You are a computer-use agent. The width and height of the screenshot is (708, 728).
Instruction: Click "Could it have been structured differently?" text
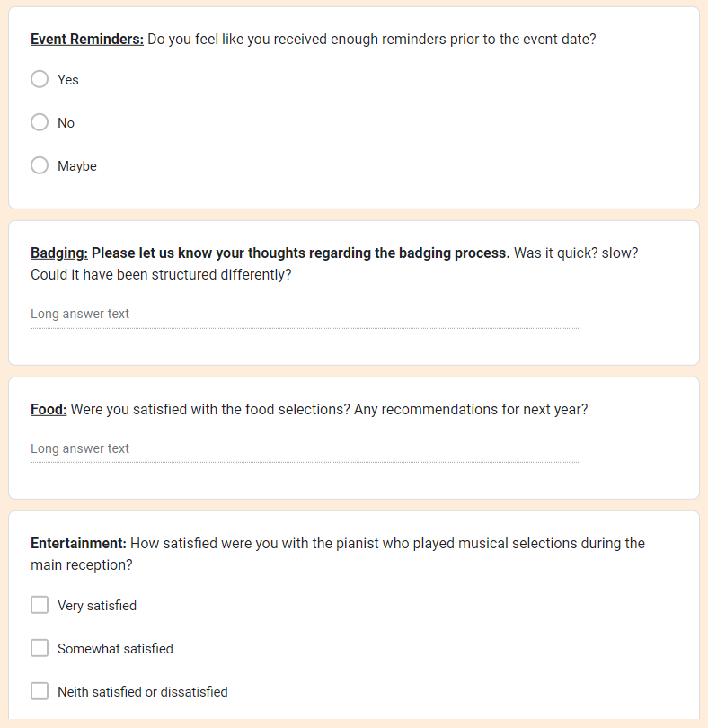pyautogui.click(x=161, y=275)
